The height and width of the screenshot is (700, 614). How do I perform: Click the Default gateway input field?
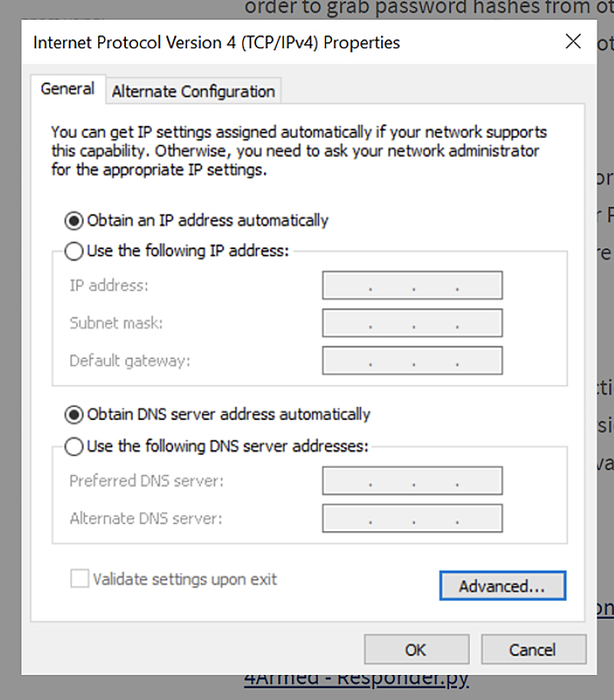[411, 360]
